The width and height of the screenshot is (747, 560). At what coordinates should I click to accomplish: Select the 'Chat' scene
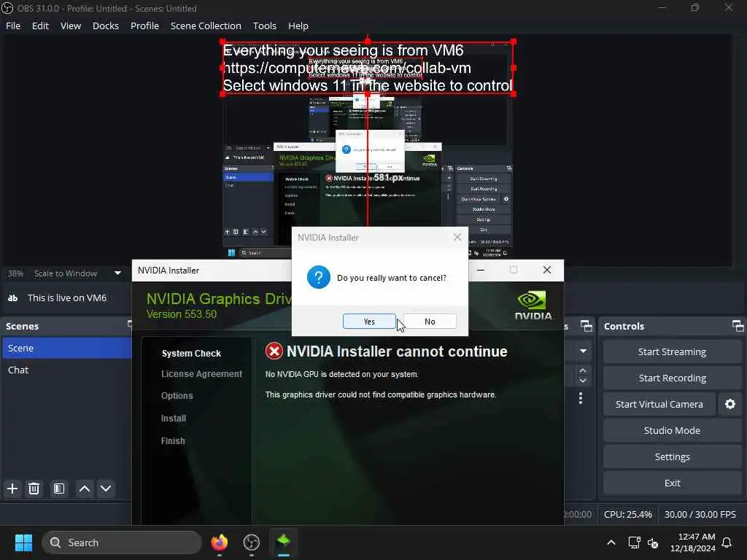point(67,370)
